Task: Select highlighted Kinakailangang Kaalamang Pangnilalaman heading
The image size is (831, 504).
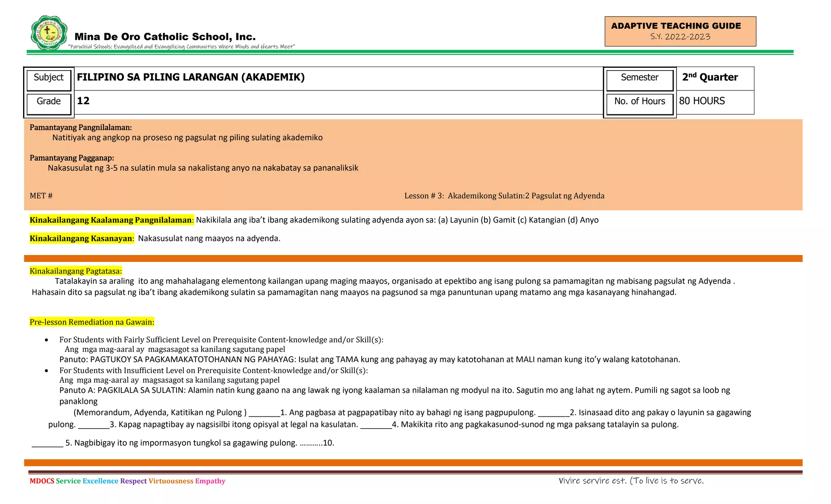Action: point(112,220)
